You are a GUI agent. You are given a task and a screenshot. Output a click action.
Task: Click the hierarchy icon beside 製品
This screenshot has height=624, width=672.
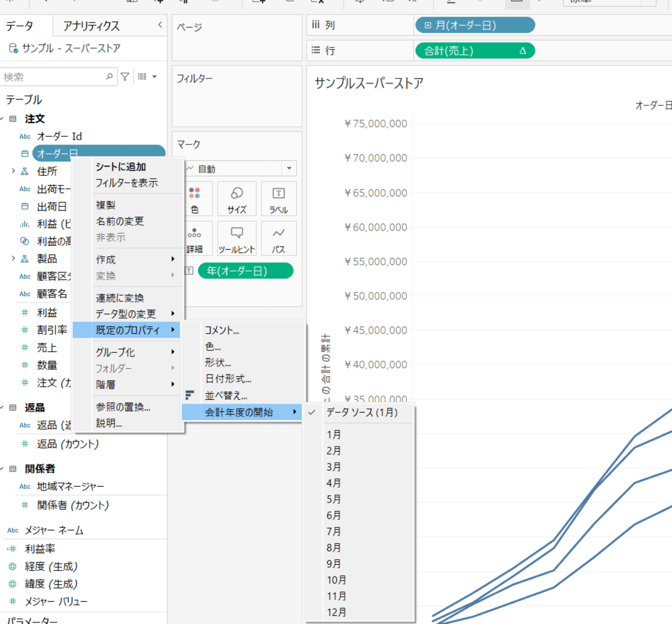[x=25, y=259]
